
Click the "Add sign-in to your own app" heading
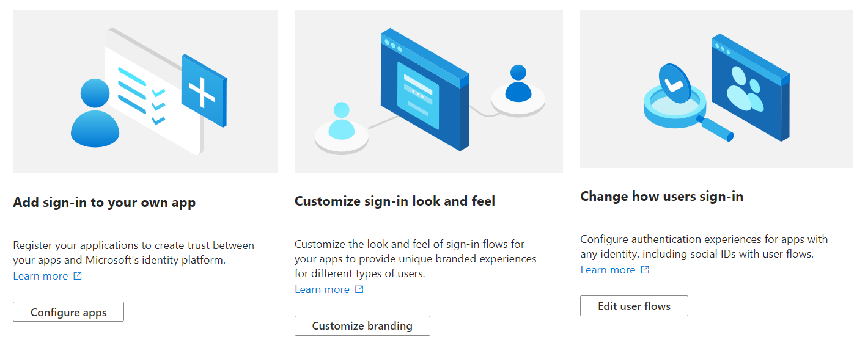point(105,202)
